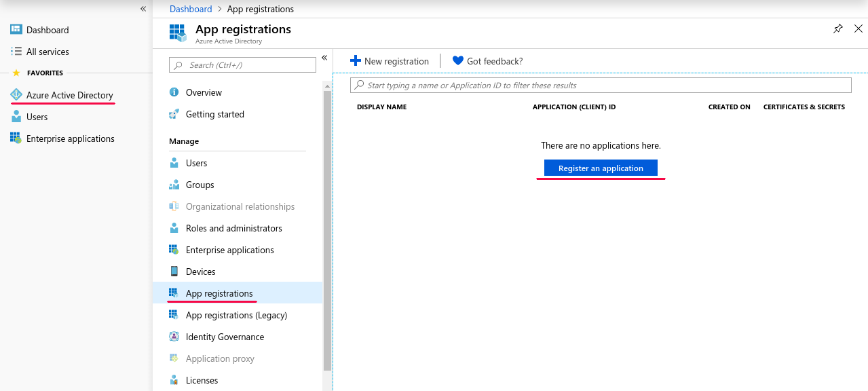Open the Getting started page

point(215,114)
